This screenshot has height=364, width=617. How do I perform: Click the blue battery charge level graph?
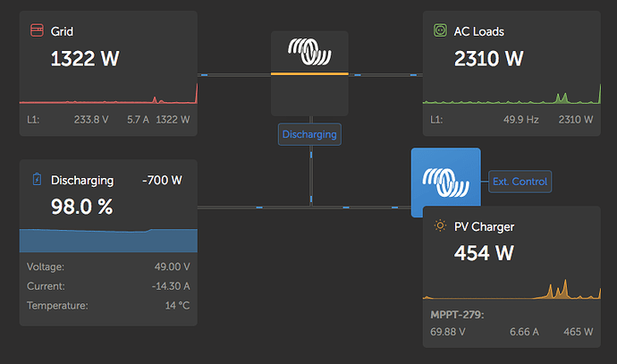[108, 240]
